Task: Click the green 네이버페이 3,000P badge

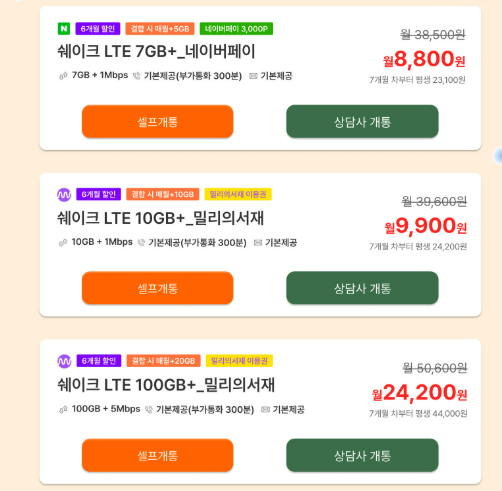Action: 236,29
